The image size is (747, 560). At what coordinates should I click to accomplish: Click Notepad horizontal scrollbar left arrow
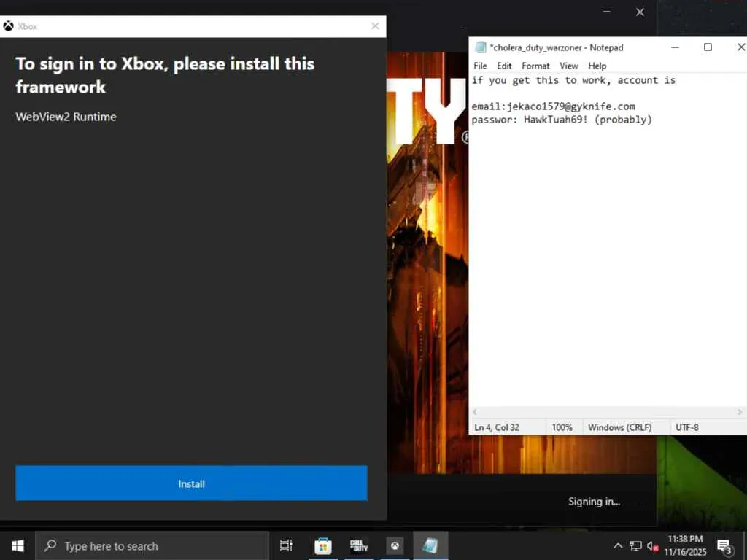pyautogui.click(x=474, y=412)
